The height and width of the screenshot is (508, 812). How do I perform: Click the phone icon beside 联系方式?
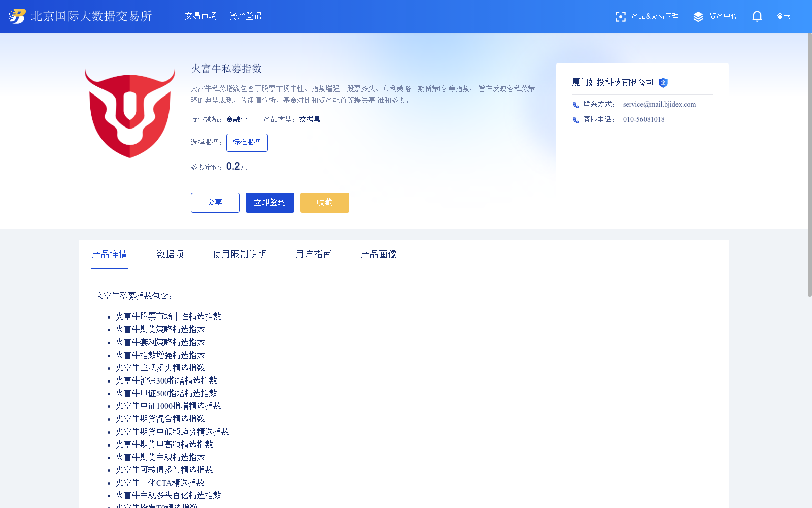tap(576, 105)
